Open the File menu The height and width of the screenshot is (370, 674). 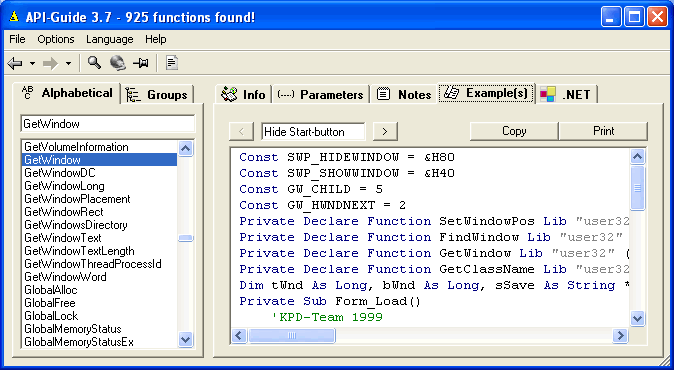click(17, 39)
